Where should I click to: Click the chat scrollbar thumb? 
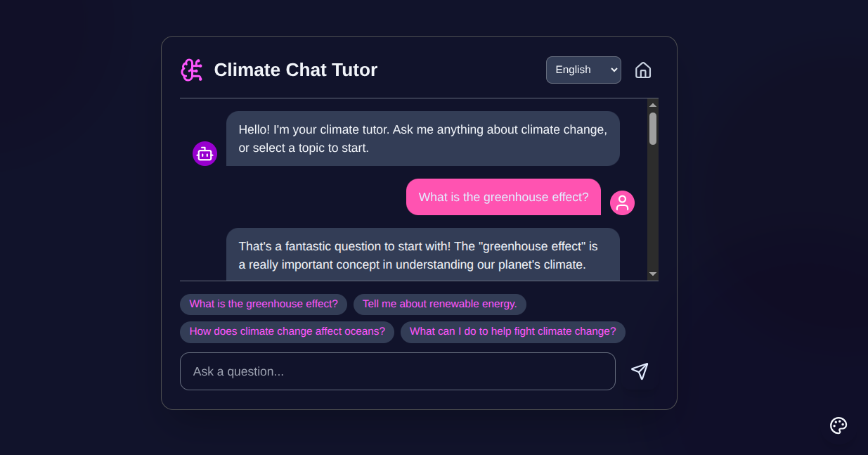pos(652,128)
